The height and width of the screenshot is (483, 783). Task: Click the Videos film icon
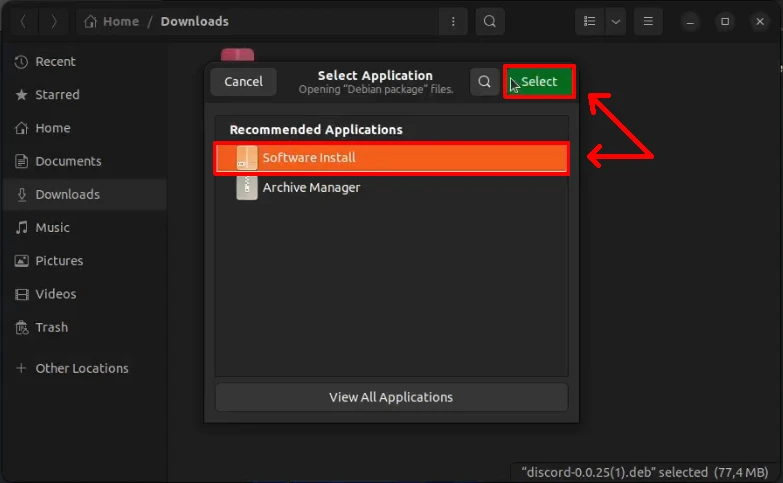(21, 294)
